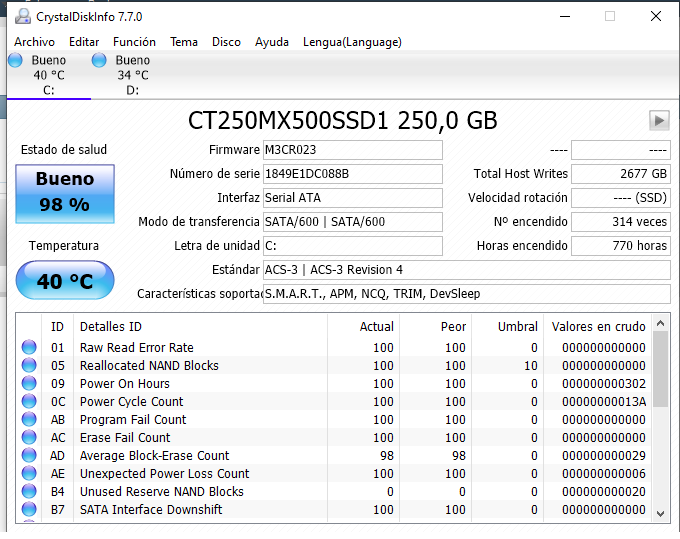Select the Power Cycle Count row text

(131, 401)
